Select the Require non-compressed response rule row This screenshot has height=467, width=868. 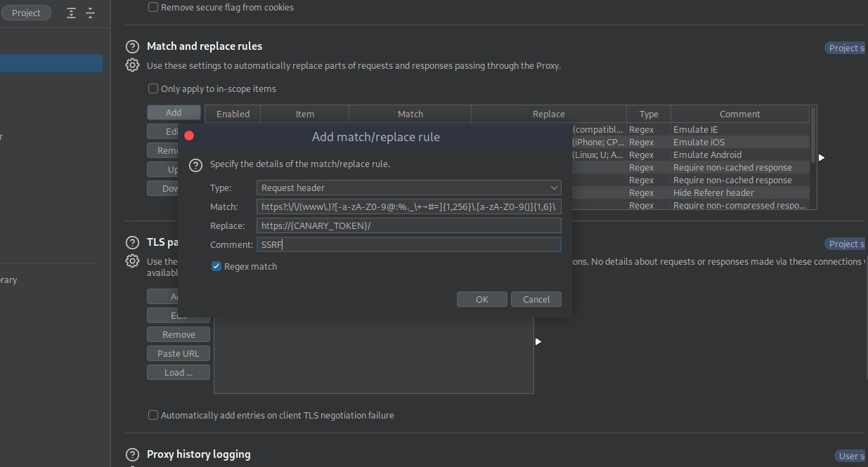click(x=690, y=205)
